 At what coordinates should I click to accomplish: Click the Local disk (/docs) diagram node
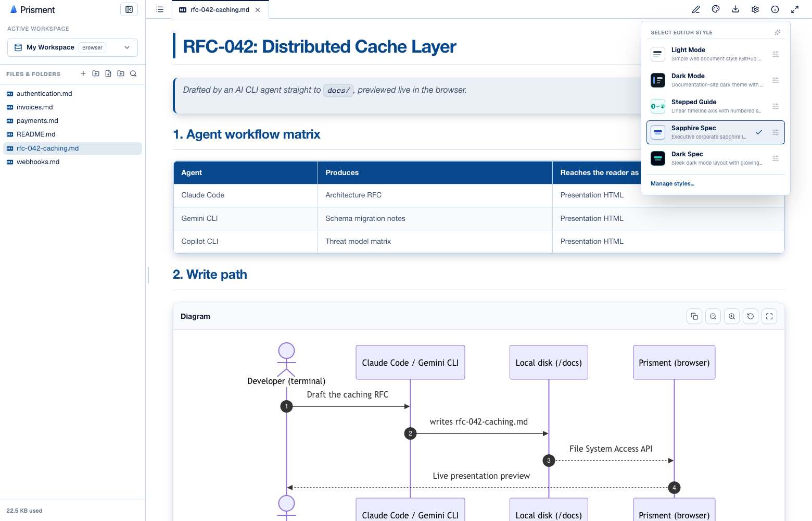click(549, 363)
